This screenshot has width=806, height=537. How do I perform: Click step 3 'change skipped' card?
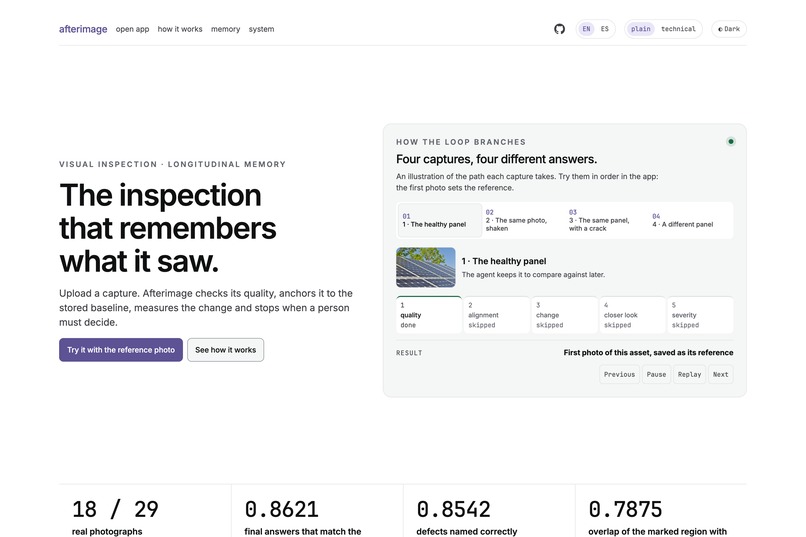click(564, 315)
